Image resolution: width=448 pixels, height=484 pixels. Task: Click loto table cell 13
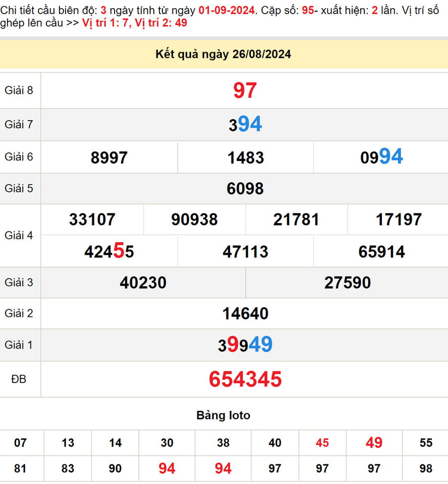[68, 443]
